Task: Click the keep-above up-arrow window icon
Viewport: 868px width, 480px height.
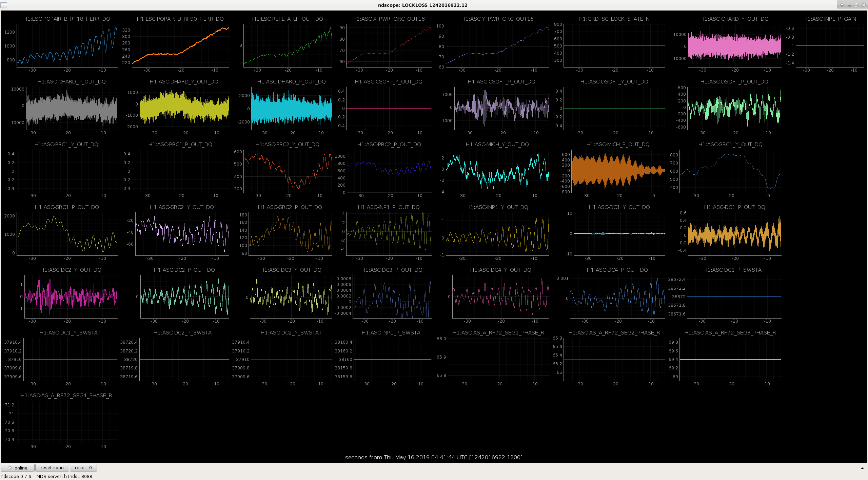Action: (842, 5)
